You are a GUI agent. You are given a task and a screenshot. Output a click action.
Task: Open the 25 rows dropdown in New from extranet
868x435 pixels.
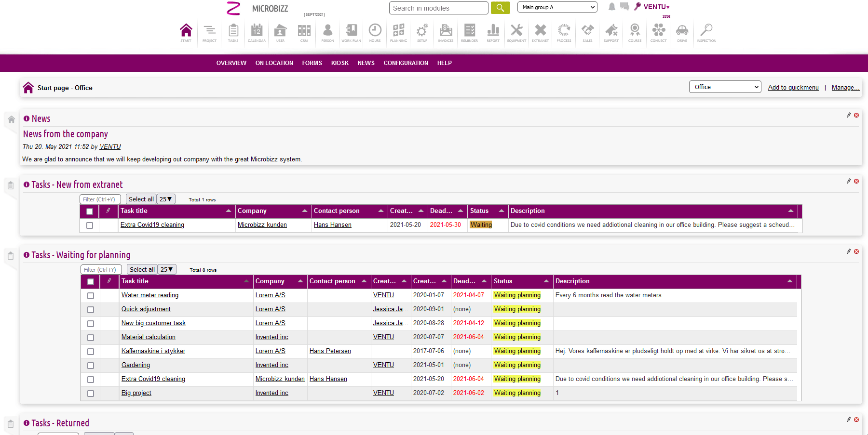pos(166,199)
